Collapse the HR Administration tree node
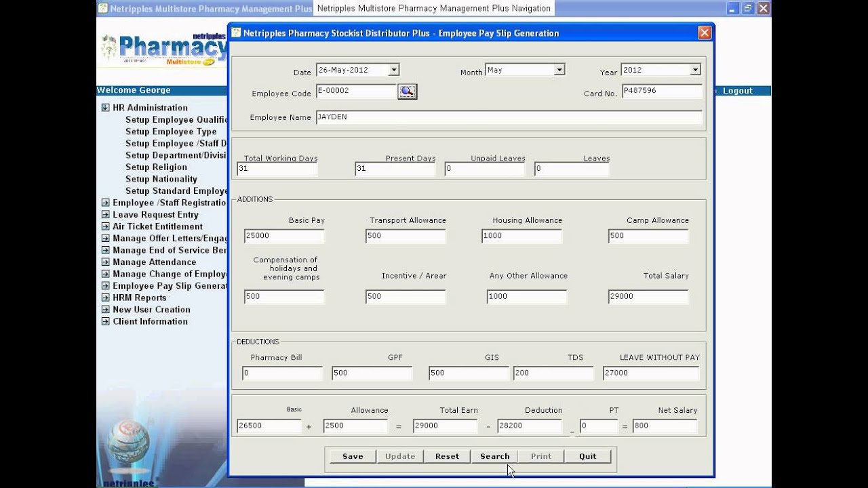The height and width of the screenshot is (488, 868). (x=105, y=108)
